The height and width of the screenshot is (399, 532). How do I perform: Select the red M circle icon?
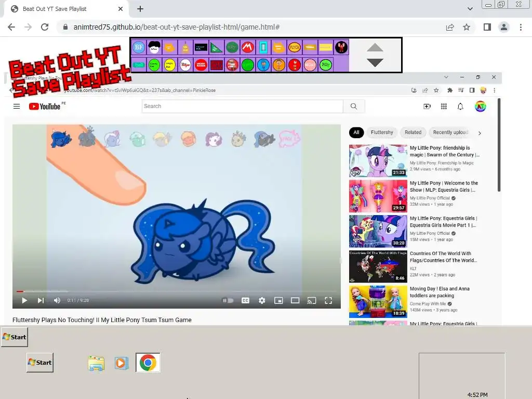(x=248, y=47)
